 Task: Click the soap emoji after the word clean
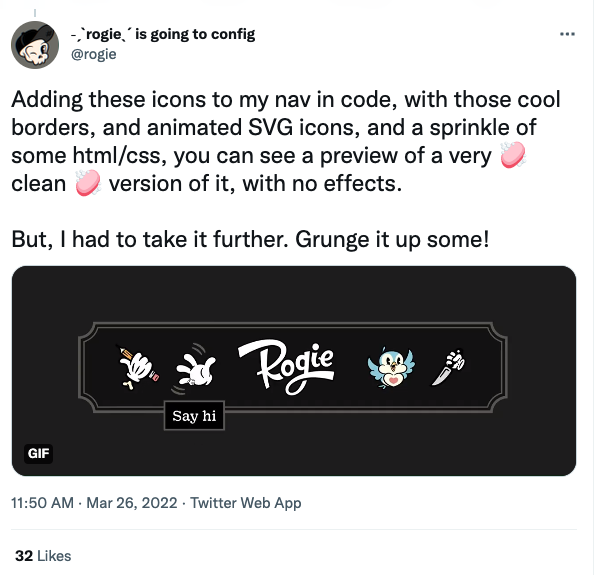[x=88, y=183]
